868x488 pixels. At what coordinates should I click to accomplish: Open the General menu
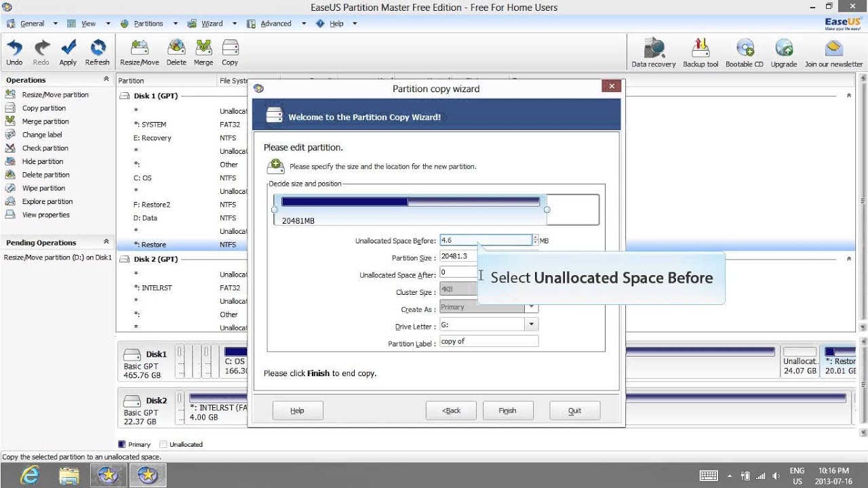[33, 23]
